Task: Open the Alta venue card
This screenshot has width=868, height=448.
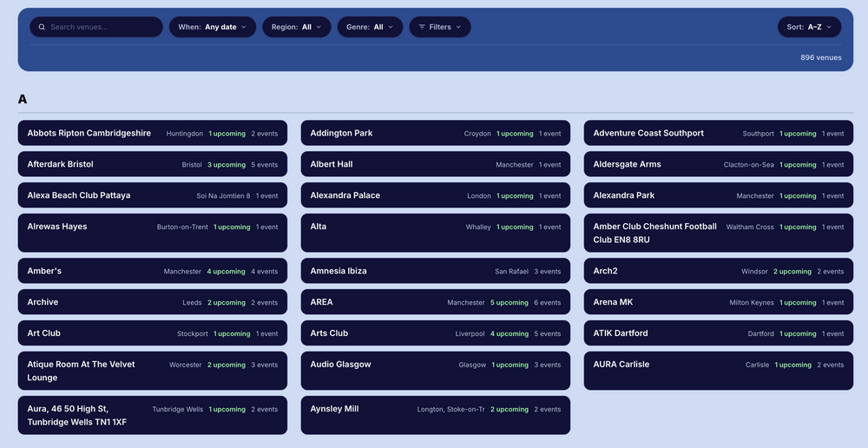Action: (x=436, y=233)
